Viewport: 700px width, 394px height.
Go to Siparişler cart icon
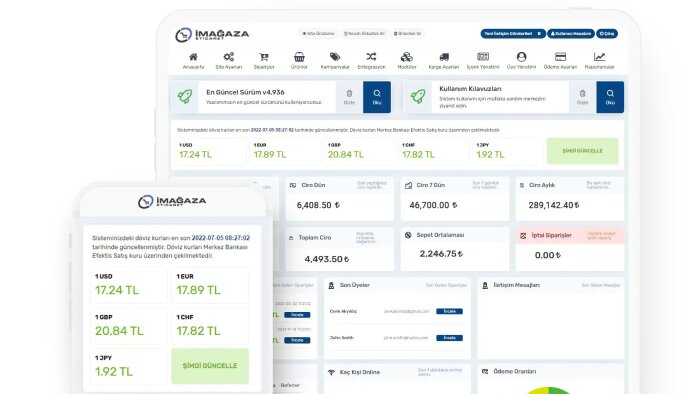click(x=264, y=57)
